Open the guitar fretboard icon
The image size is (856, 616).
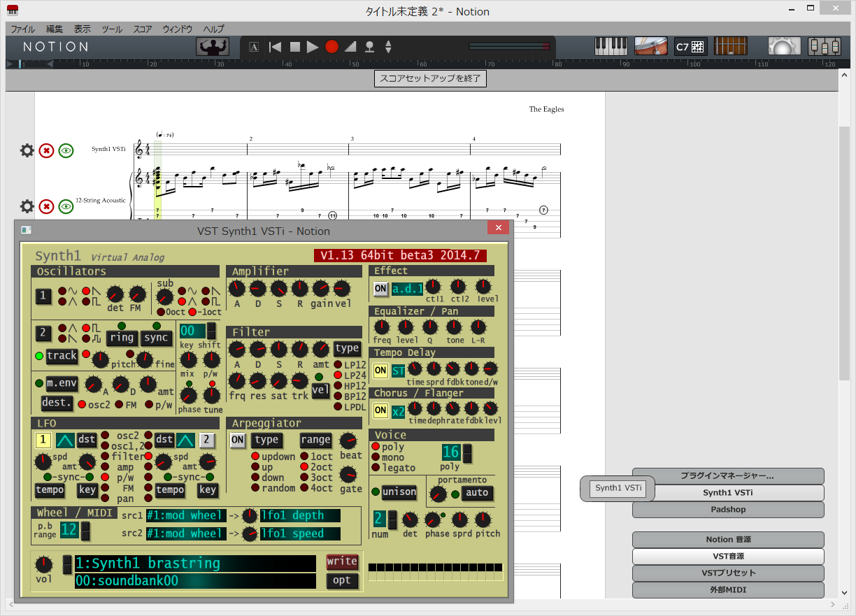point(729,46)
